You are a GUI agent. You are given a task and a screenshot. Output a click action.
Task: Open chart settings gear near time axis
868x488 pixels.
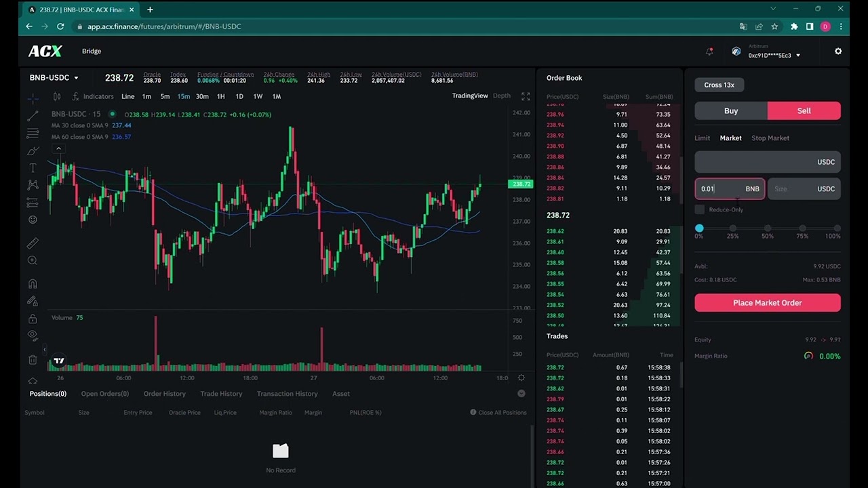(521, 378)
